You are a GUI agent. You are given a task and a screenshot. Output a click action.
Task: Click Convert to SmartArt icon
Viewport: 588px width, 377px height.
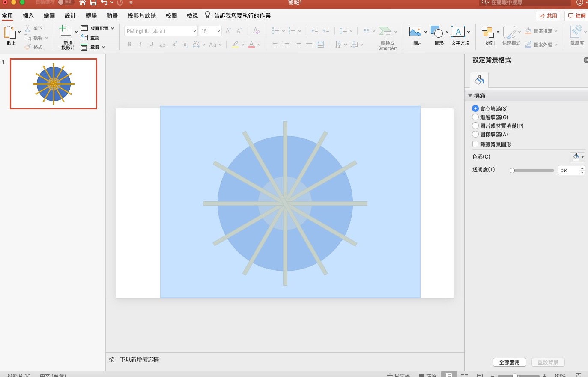(385, 32)
